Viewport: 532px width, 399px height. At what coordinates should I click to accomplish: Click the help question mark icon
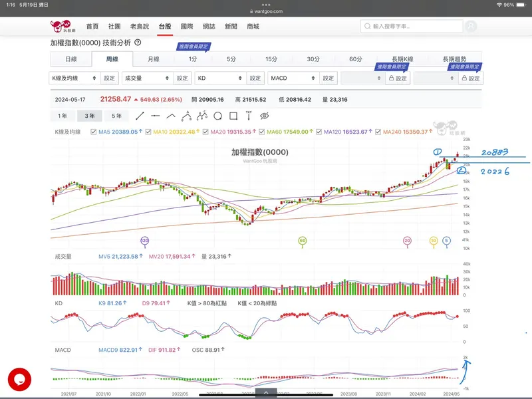pos(138,42)
